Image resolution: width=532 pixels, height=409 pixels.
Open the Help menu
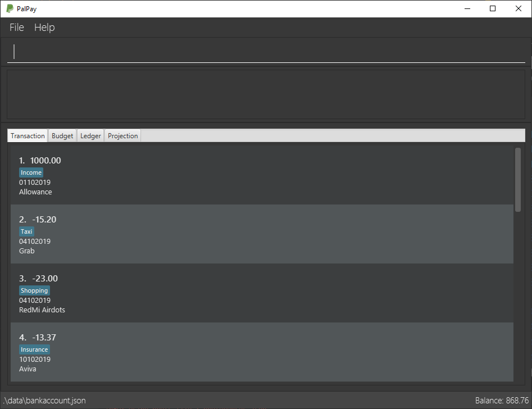44,28
